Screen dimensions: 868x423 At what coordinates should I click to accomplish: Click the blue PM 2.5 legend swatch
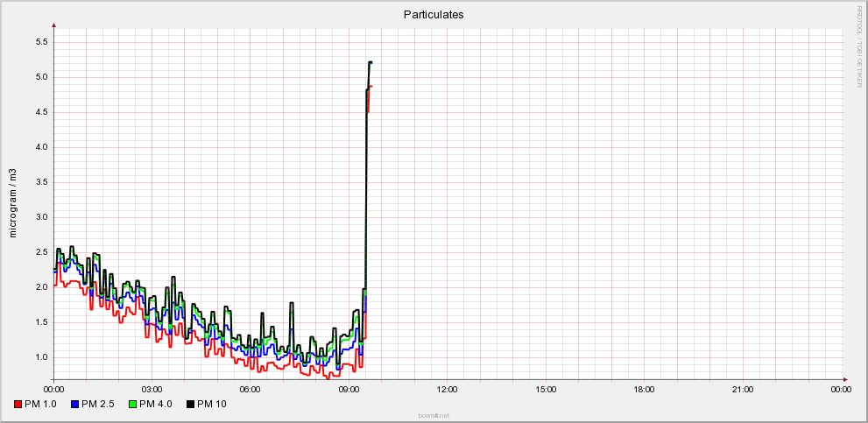pos(75,404)
